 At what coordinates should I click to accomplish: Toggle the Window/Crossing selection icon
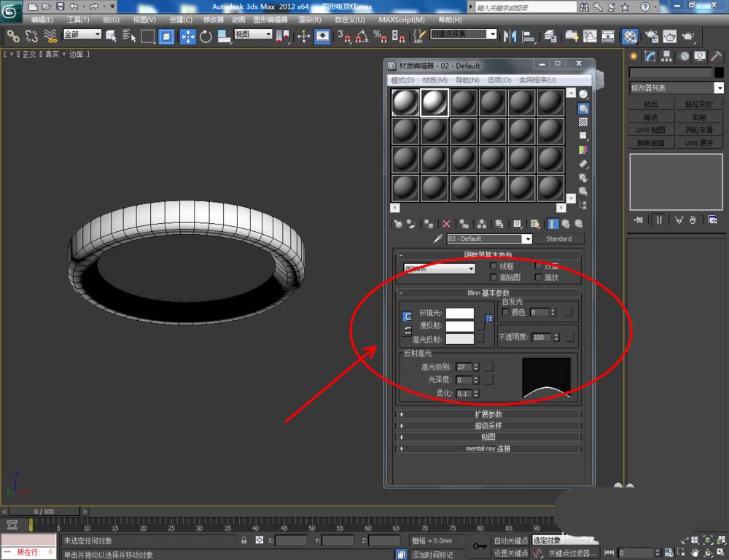pos(166,36)
